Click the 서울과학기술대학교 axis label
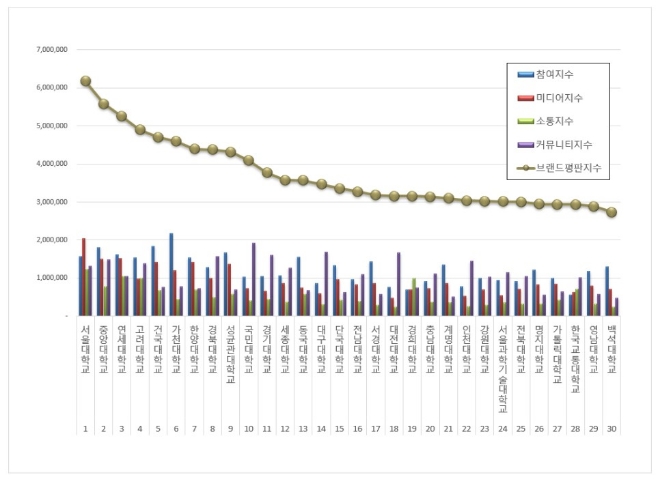Viewport: 660px width, 479px height. coord(503,369)
